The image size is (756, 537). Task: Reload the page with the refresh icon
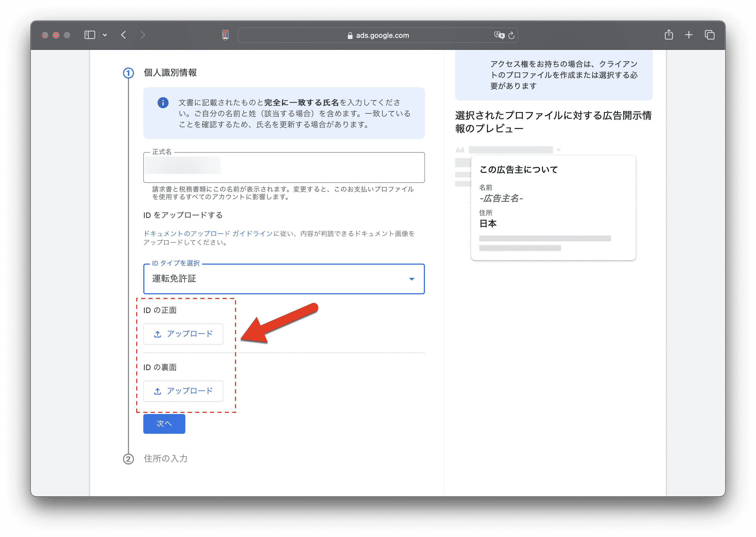(x=511, y=35)
